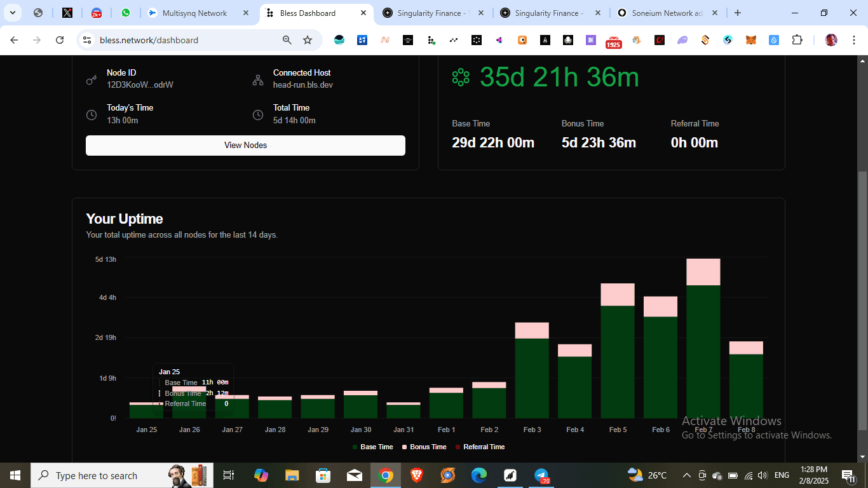Reload the Bless Dashboard page
Image resolution: width=868 pixels, height=488 pixels.
(60, 40)
